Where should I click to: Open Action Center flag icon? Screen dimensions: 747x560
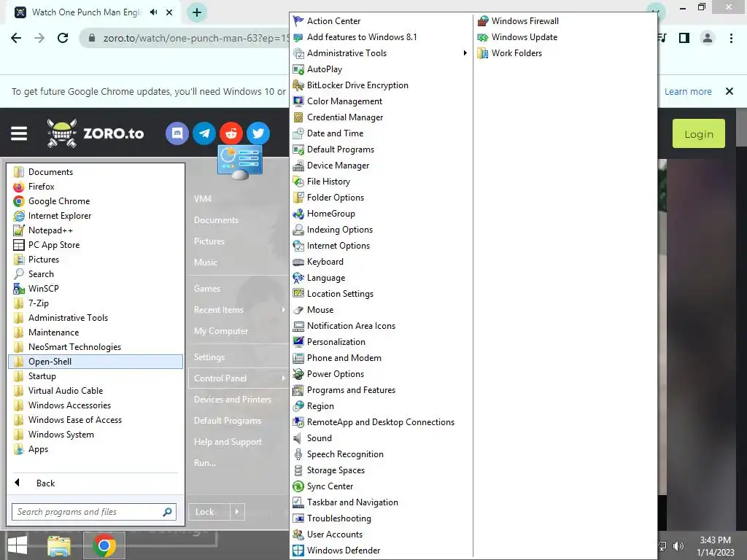[298, 21]
